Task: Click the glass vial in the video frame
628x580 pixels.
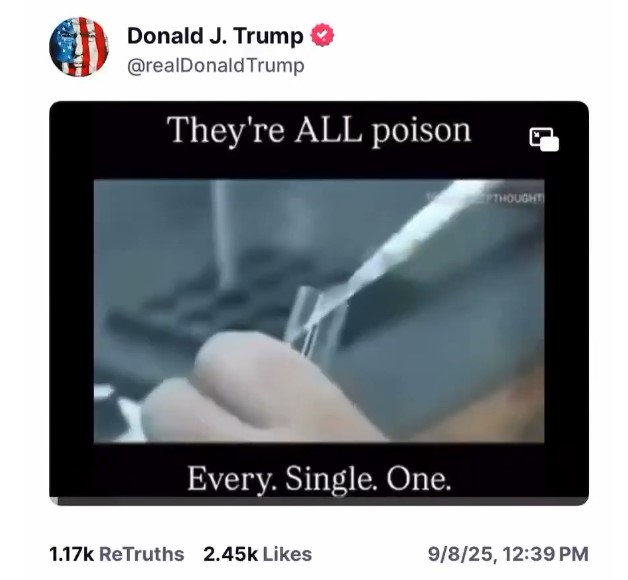Action: (316, 320)
